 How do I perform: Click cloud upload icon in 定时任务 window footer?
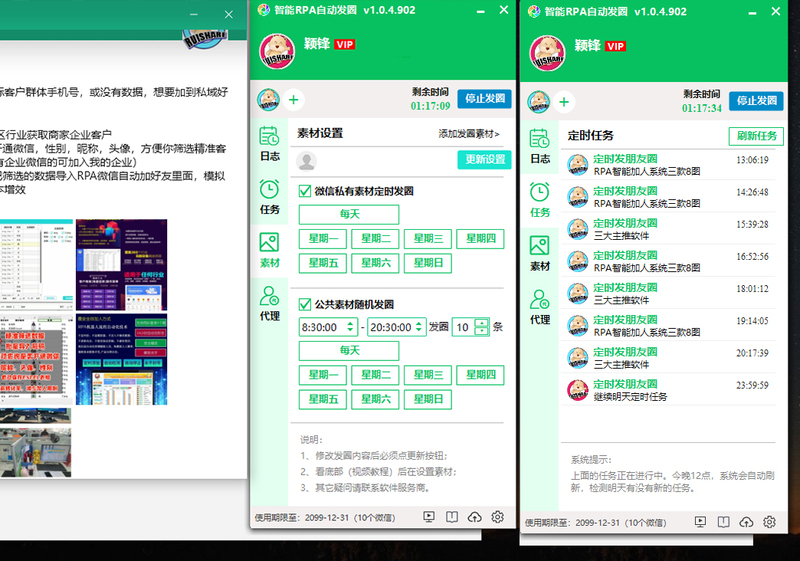click(x=746, y=522)
